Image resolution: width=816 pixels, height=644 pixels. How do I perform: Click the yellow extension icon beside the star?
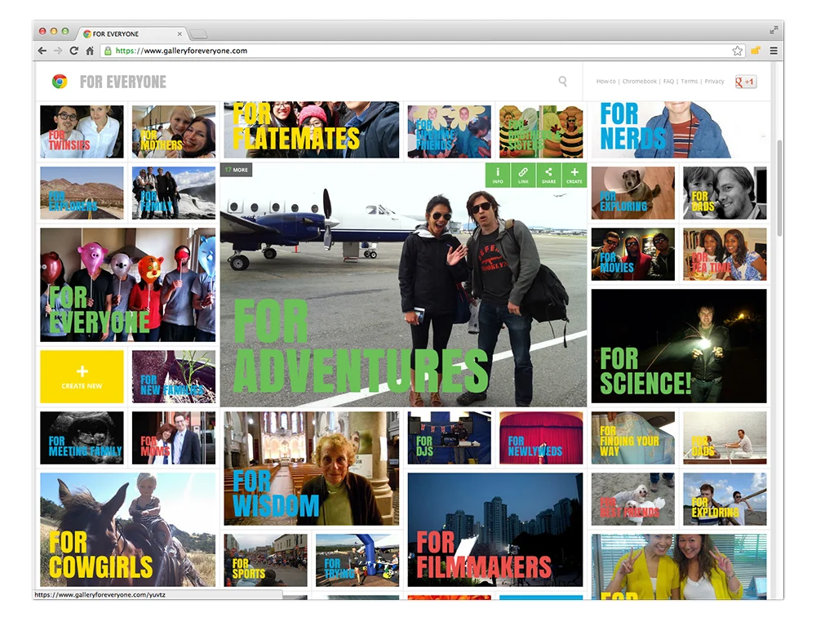756,51
